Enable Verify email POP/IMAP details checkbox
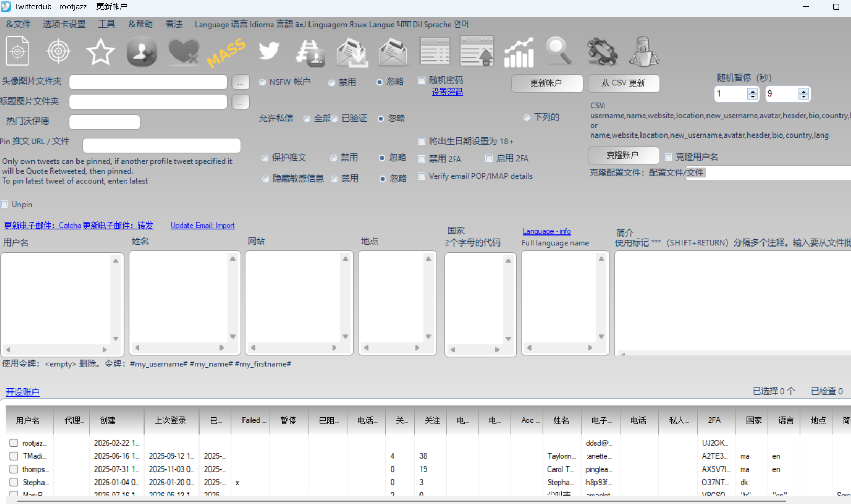851x504 pixels. [x=422, y=176]
